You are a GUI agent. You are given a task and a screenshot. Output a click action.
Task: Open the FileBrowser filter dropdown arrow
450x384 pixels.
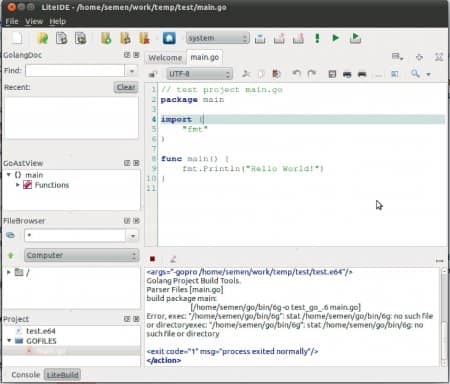tap(133, 236)
